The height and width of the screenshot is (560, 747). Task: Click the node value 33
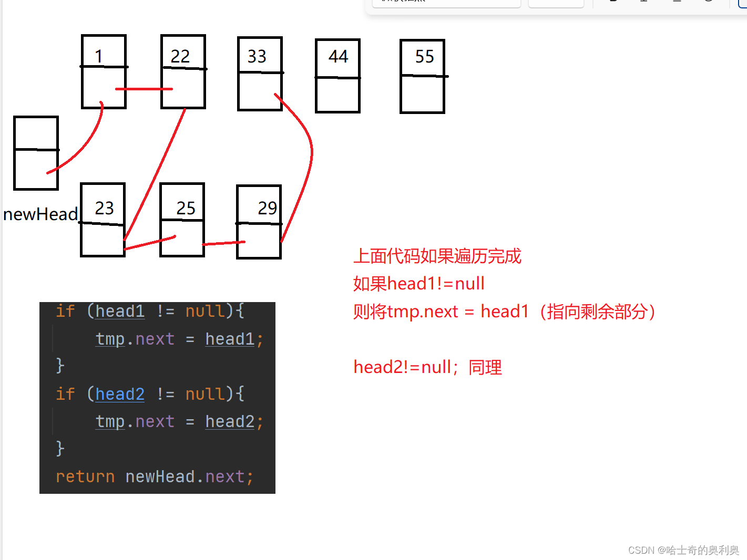coord(257,56)
